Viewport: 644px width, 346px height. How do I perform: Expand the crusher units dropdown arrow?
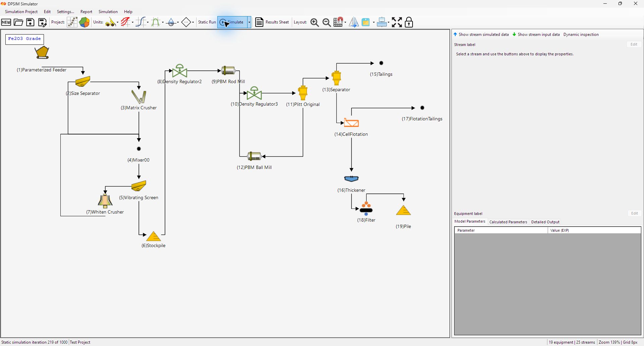117,22
